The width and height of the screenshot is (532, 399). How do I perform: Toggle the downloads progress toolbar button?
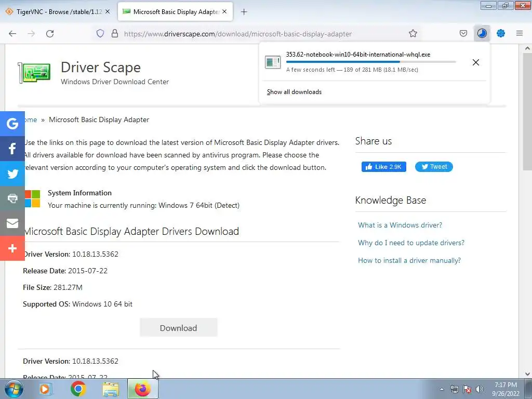tap(482, 33)
